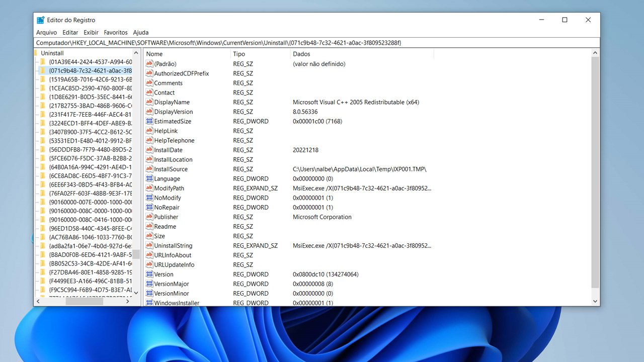Click the Comments string value icon
This screenshot has width=644, height=362.
149,83
